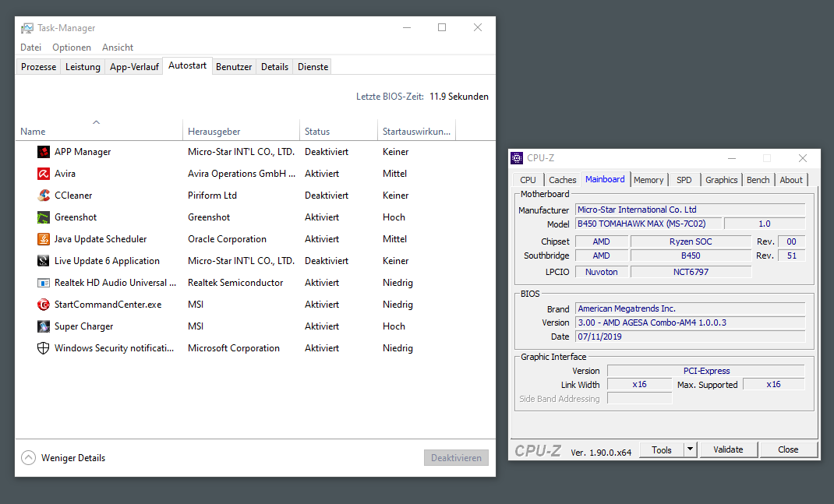Click the Manufacturer field Micro-Star International
The height and width of the screenshot is (504, 834).
[x=691, y=210]
